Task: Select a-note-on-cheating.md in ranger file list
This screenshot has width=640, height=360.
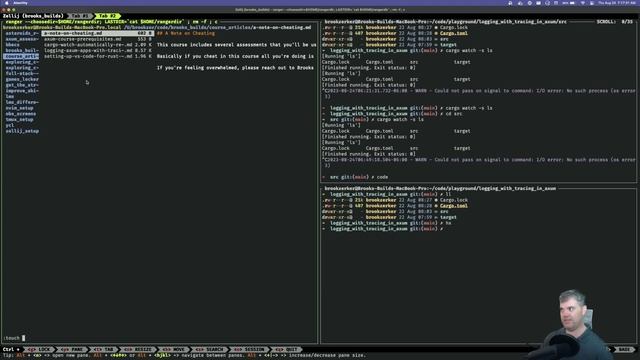Action: coord(98,33)
